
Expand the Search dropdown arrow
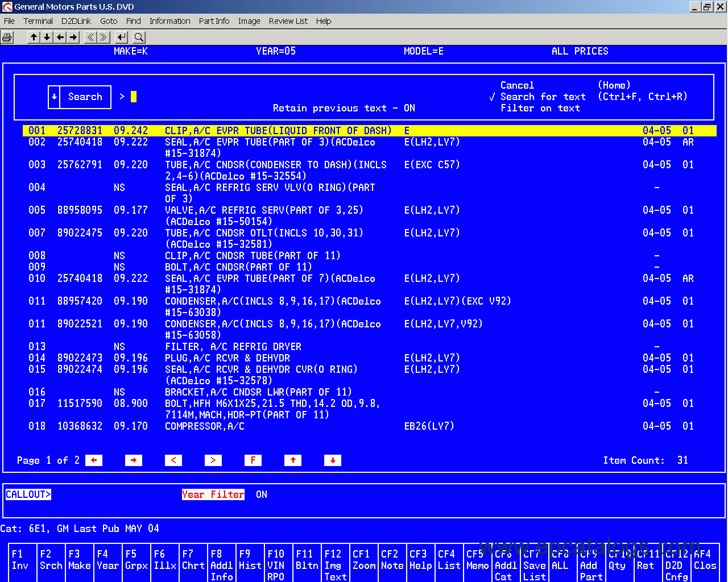click(54, 97)
